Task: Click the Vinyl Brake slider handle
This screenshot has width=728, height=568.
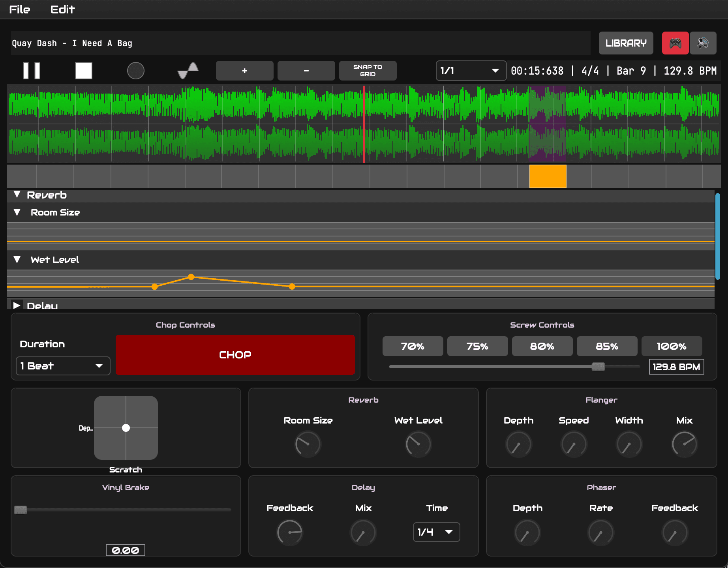Action: 21,510
